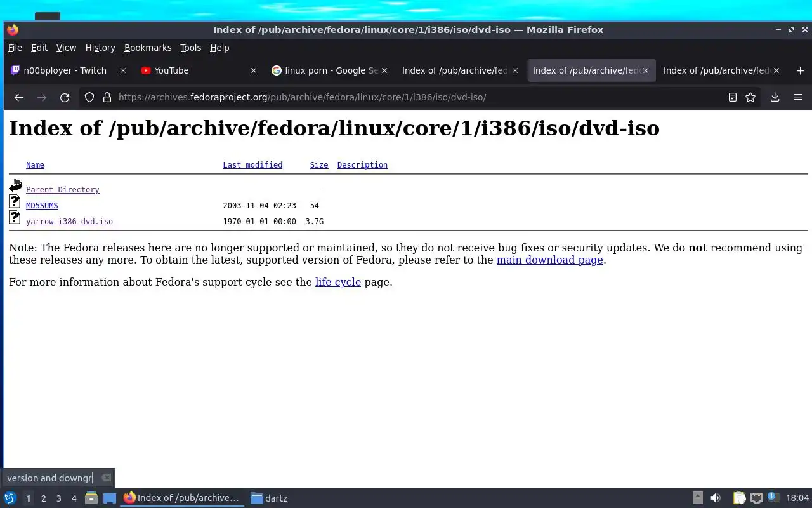The width and height of the screenshot is (812, 508).
Task: Follow the main download page link
Action: pos(549,260)
